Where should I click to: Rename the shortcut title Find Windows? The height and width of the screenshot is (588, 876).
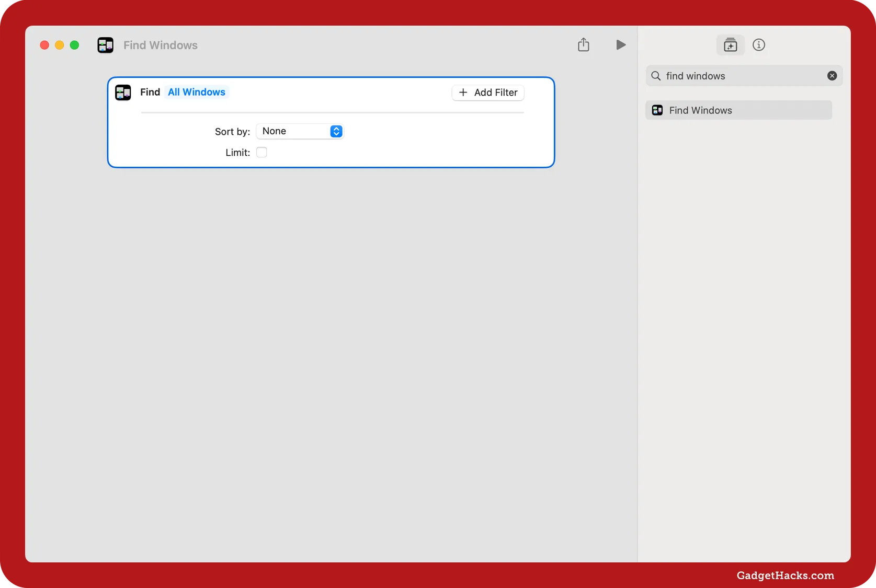pos(161,45)
